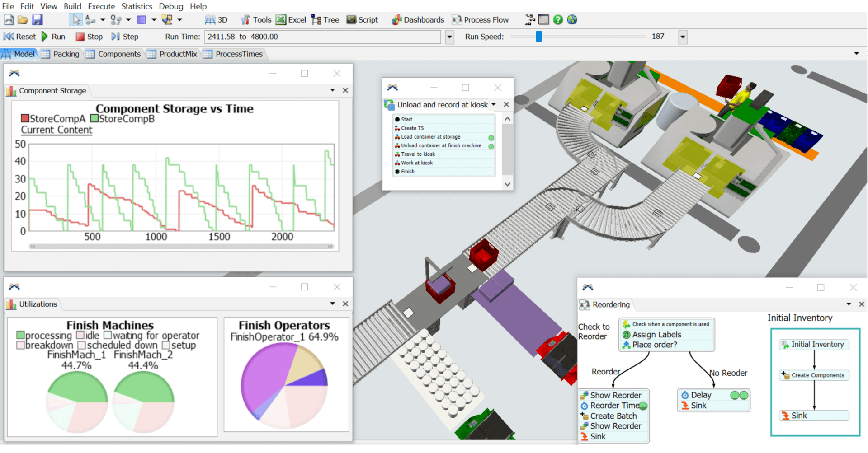868x453 pixels.
Task: Click Stop to halt the model
Action: click(x=89, y=37)
